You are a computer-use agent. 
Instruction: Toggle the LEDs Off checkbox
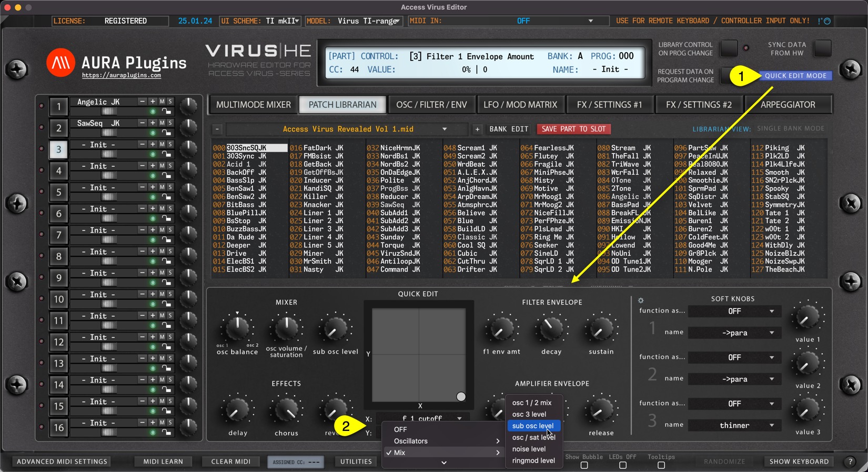pos(623,466)
